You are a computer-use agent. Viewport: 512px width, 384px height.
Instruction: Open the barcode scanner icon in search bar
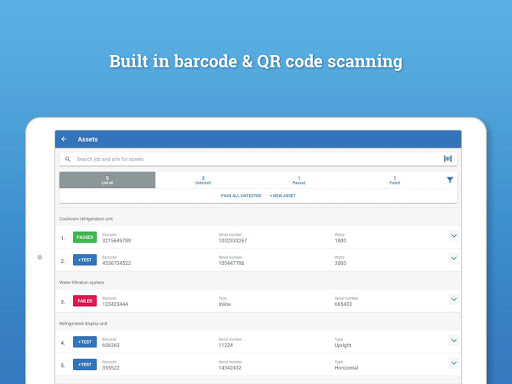coord(448,159)
